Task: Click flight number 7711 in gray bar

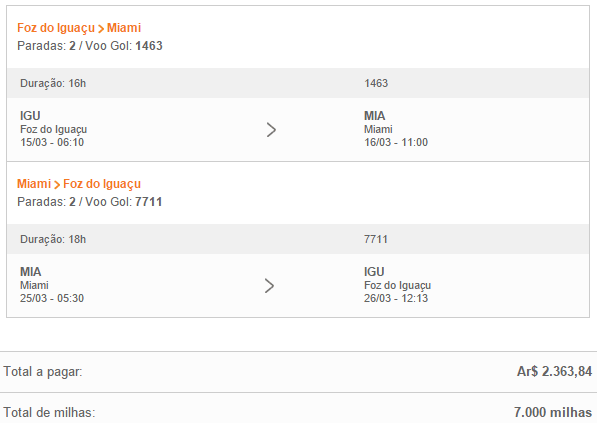Action: 376,239
